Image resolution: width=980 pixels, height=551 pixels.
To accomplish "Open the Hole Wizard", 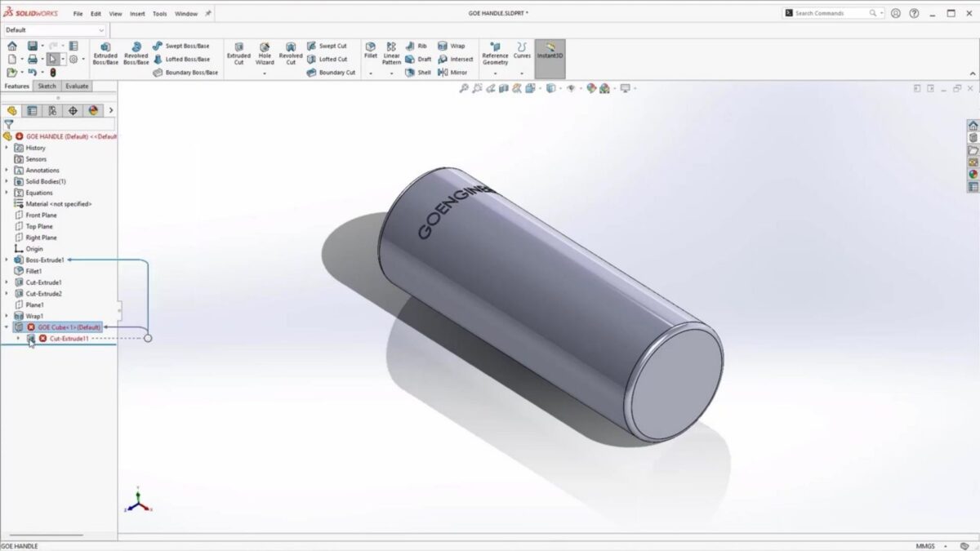I will click(x=265, y=54).
